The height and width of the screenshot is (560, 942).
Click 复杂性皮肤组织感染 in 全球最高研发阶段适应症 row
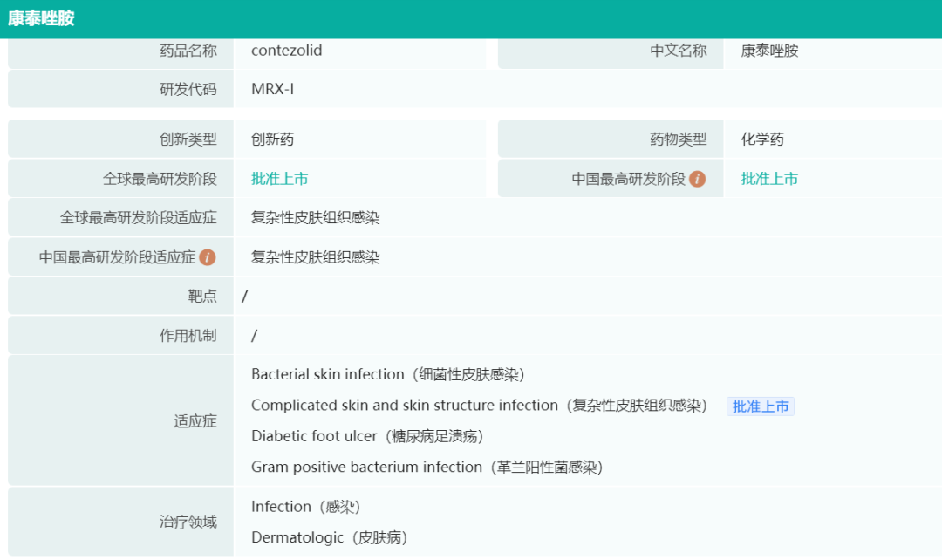[315, 218]
